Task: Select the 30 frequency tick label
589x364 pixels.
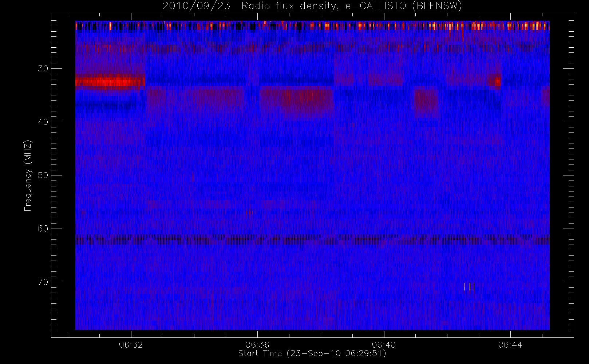Action: pyautogui.click(x=43, y=68)
